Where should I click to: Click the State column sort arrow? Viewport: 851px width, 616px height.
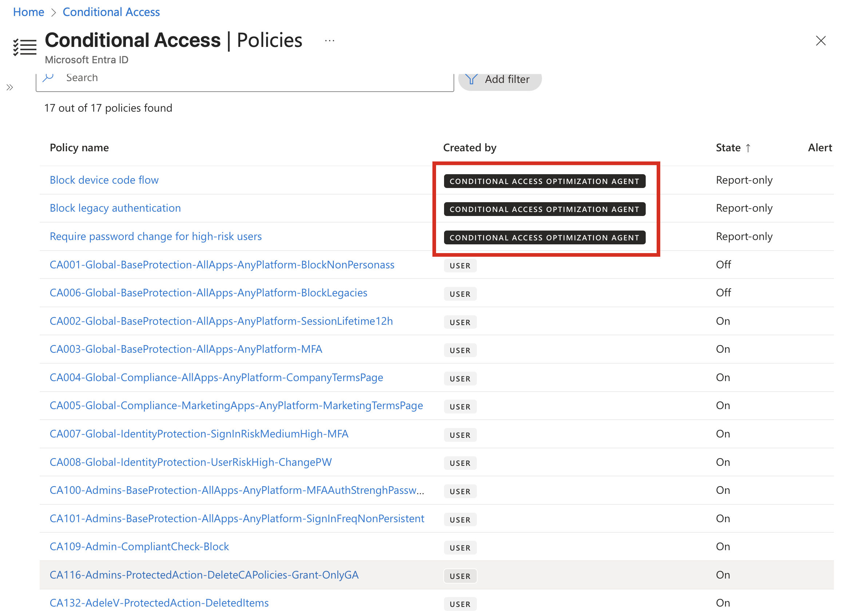[748, 148]
